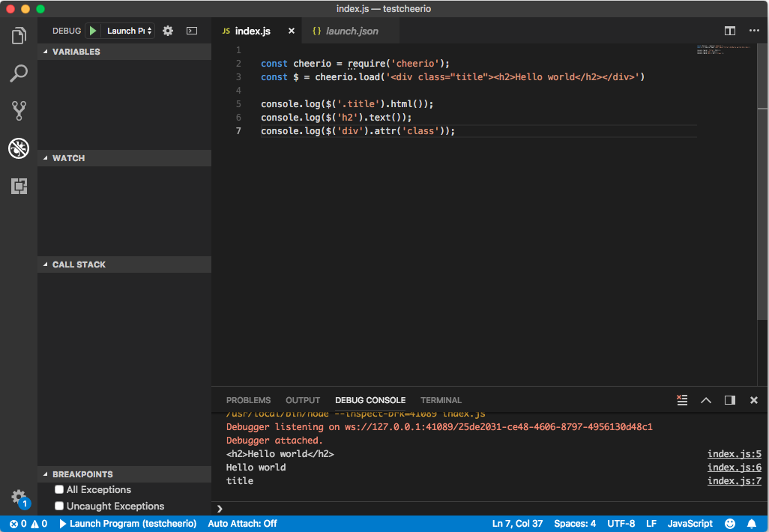Click gutter line number 5
This screenshot has width=769, height=532.
pyautogui.click(x=238, y=104)
